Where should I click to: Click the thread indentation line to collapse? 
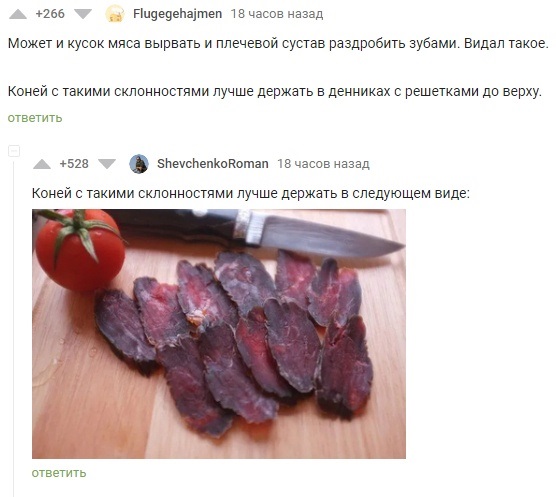coord(14,328)
